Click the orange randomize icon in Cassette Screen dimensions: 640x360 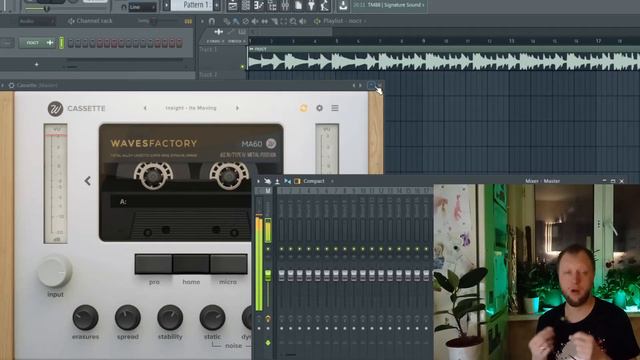303,108
